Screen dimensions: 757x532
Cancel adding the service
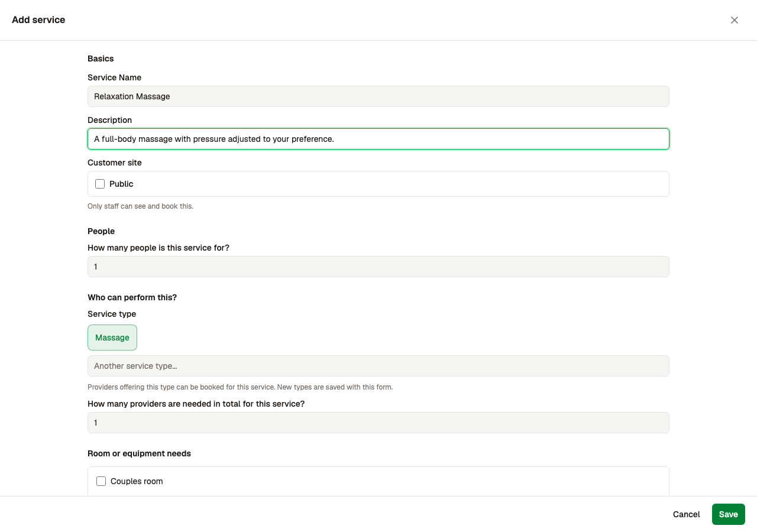coord(687,514)
